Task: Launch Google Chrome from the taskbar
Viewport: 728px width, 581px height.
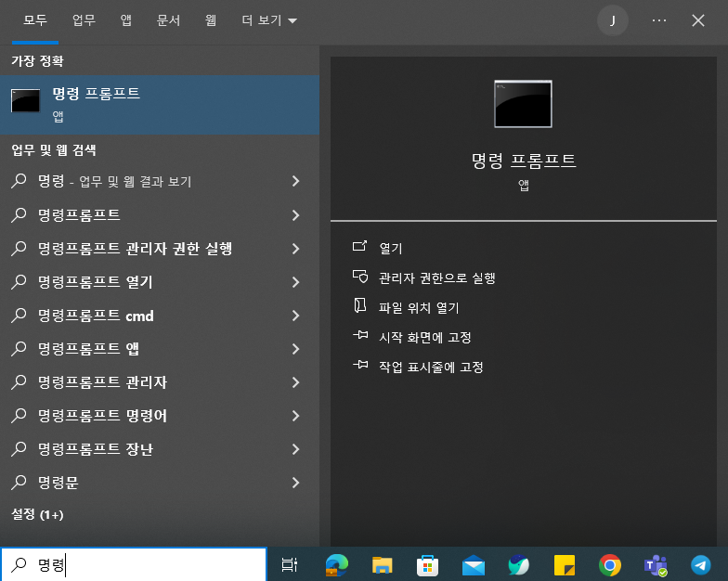Action: click(609, 565)
